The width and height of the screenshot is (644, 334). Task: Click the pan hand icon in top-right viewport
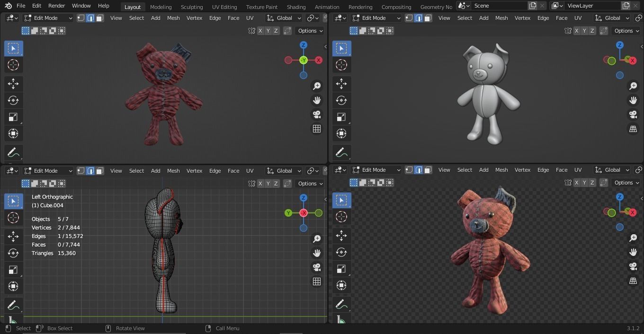point(633,100)
